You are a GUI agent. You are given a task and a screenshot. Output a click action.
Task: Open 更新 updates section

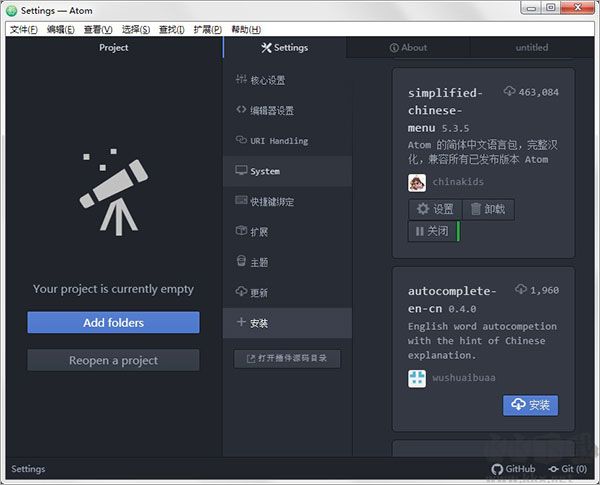287,292
